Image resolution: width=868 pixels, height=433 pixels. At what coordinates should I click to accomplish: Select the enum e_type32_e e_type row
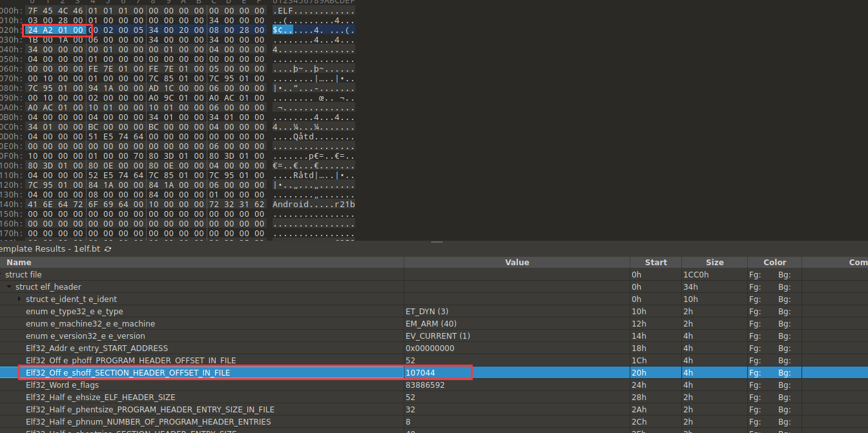click(434, 312)
